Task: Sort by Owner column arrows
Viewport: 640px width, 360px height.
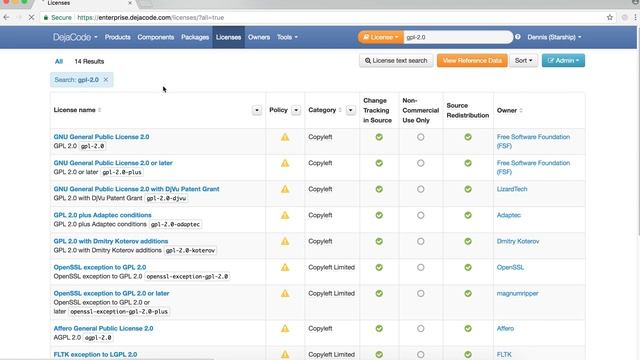Action: pos(521,111)
